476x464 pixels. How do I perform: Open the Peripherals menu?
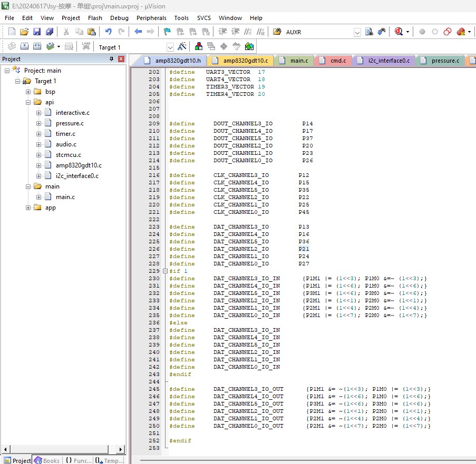tap(151, 18)
